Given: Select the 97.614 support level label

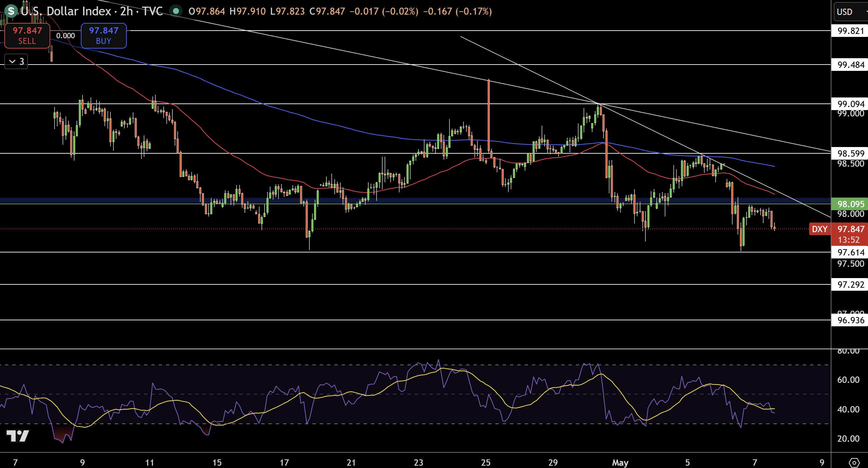Looking at the screenshot, I should (850, 252).
